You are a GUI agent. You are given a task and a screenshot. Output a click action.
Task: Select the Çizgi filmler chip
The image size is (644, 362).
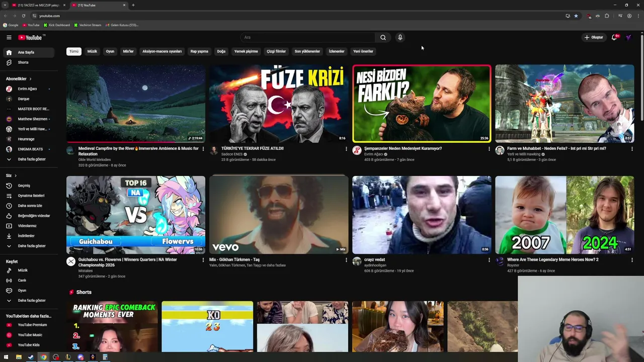276,51
